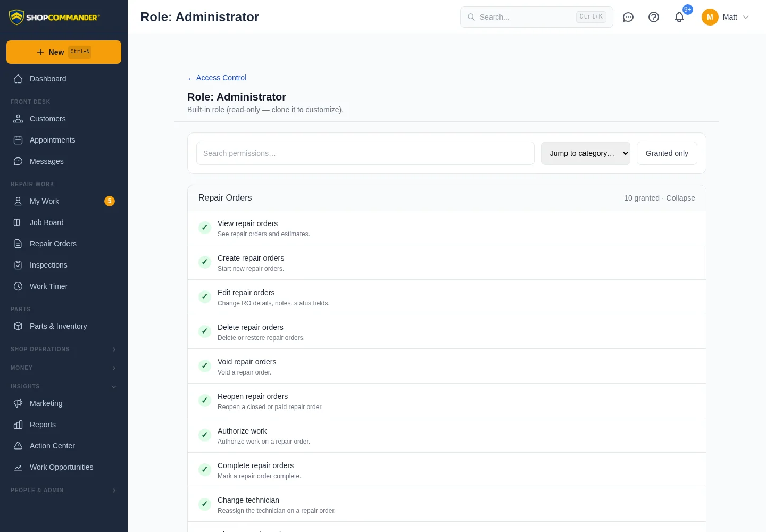The image size is (766, 532).
Task: Focus the top Search box
Action: (537, 17)
